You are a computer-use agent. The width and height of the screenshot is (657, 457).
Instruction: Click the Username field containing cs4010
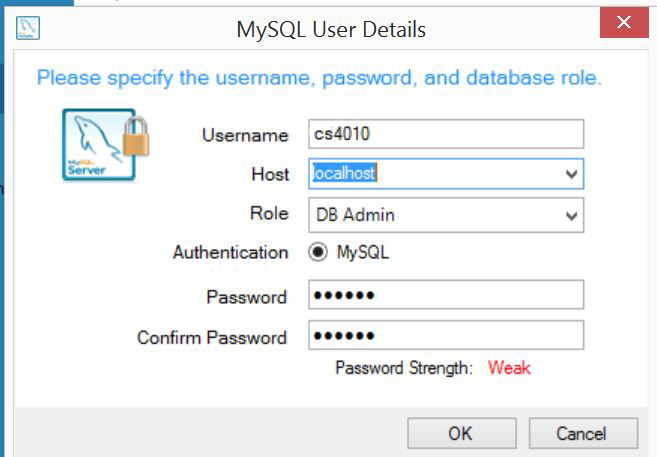[x=446, y=134]
